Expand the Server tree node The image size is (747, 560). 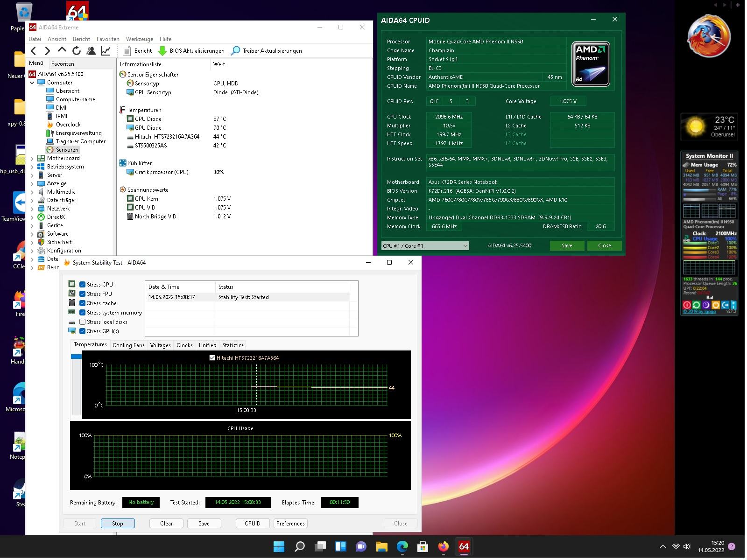32,175
